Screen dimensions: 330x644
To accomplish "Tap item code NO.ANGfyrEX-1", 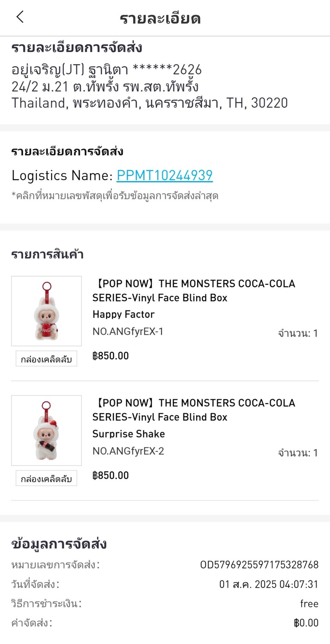I will (x=128, y=331).
